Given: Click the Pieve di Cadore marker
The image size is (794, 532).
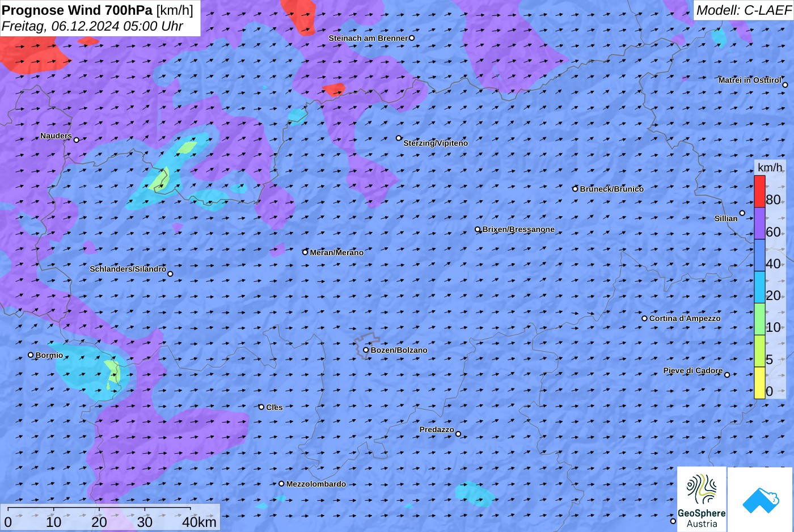Looking at the screenshot, I should pos(727,374).
